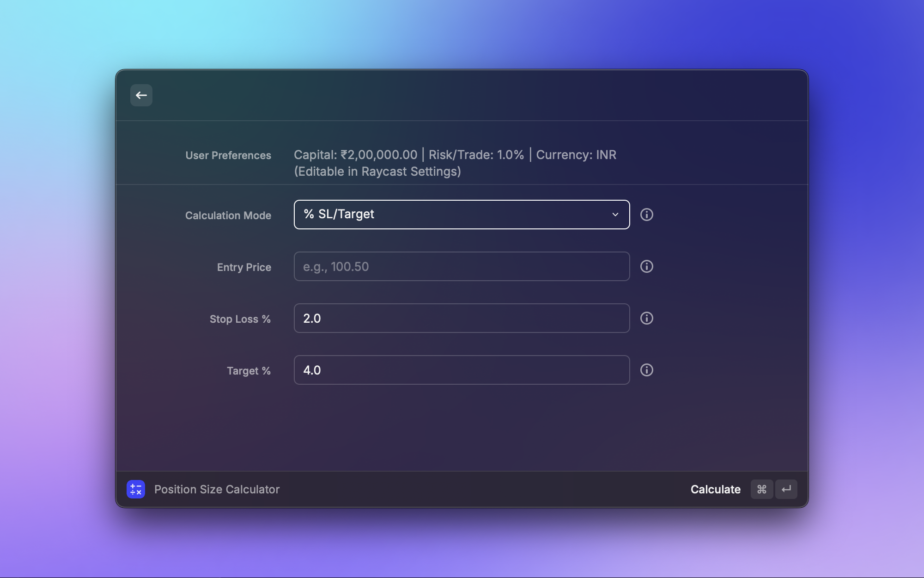
Task: Select the Target % field showing 4.0
Action: [x=461, y=370]
